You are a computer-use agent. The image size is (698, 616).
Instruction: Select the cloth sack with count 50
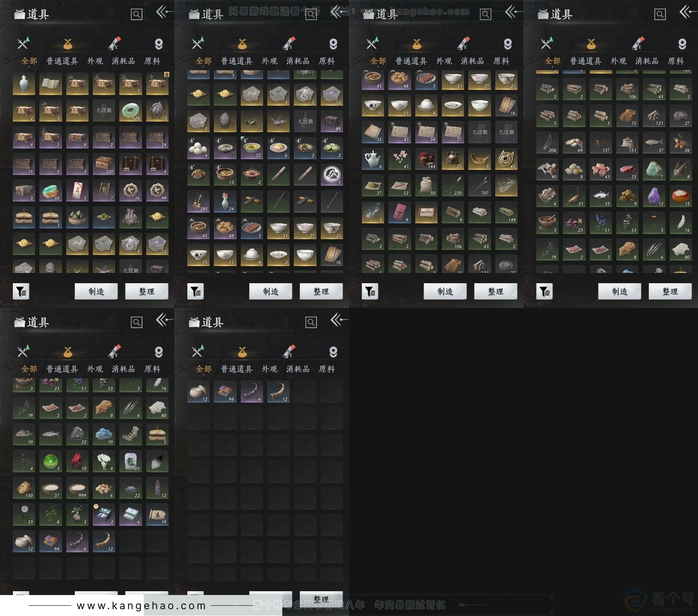click(x=426, y=185)
